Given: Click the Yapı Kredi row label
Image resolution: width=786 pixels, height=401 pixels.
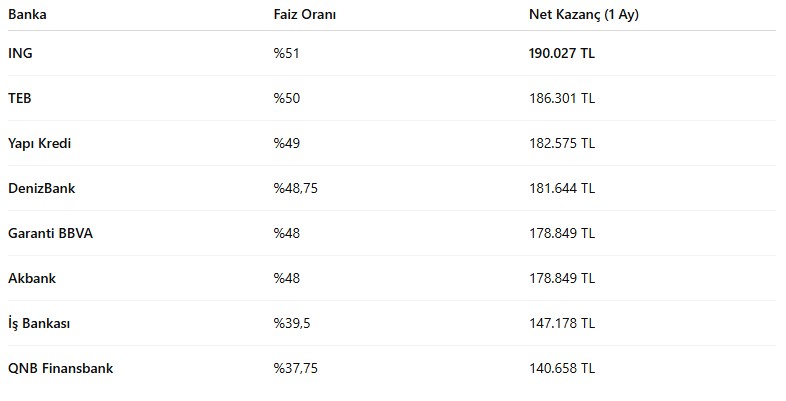Looking at the screenshot, I should (40, 143).
